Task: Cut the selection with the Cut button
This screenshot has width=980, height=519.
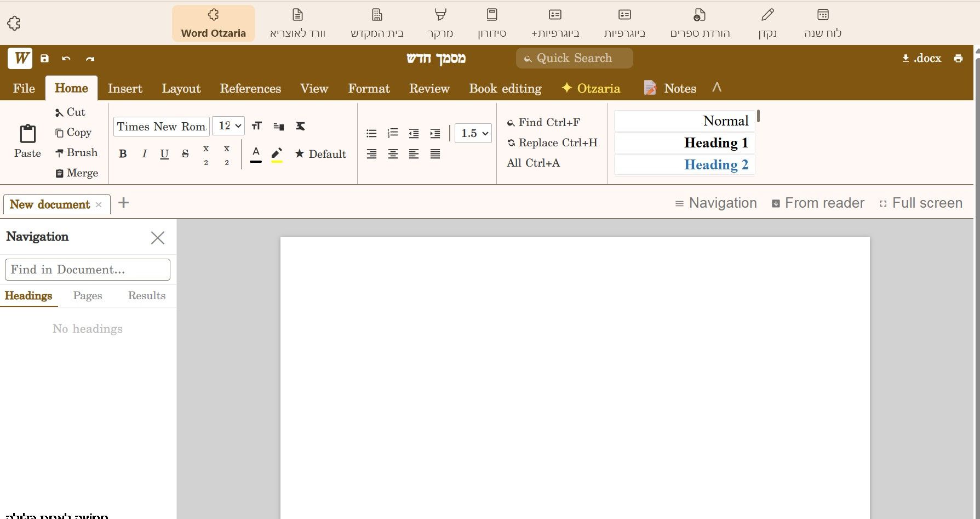Action: pyautogui.click(x=70, y=112)
